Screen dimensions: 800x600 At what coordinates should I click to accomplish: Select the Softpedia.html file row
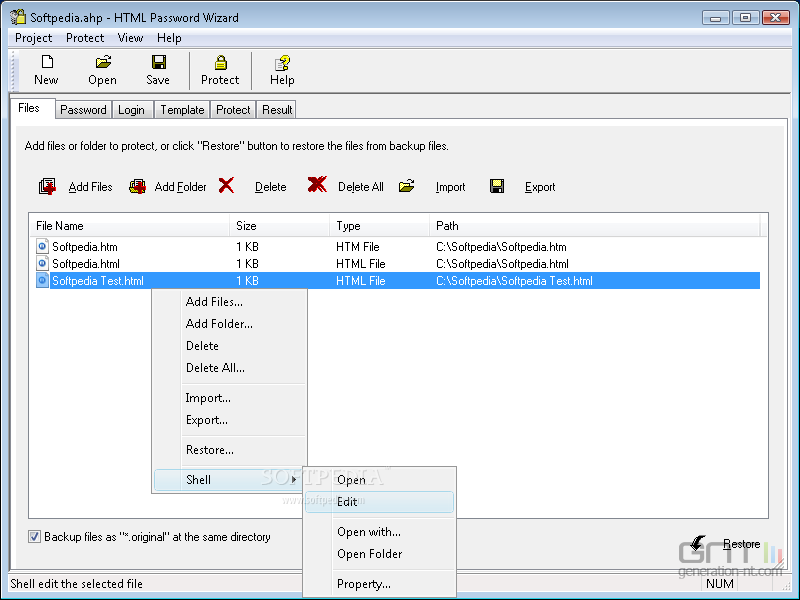click(x=395, y=263)
